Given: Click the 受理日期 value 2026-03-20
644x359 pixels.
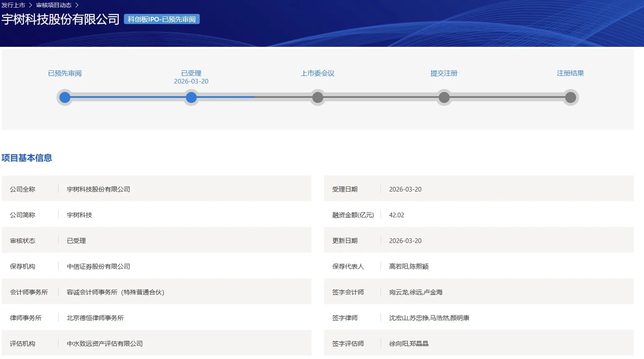Looking at the screenshot, I should click(405, 189).
